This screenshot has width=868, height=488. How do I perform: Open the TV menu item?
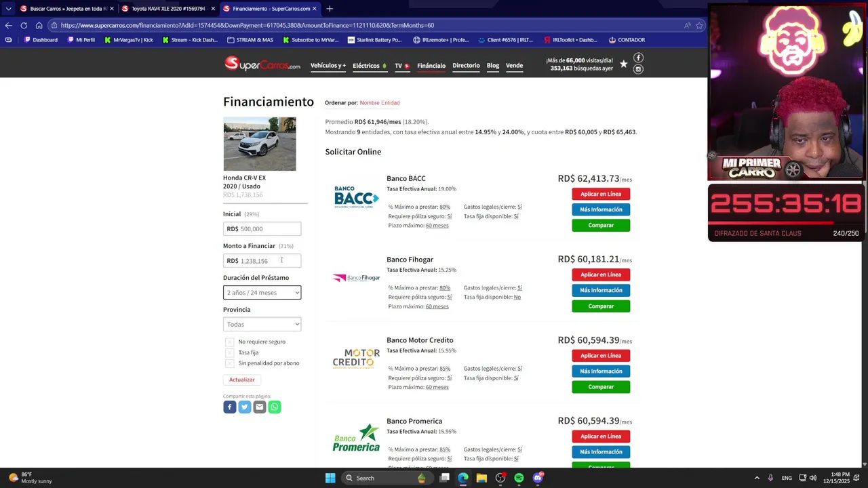(x=401, y=66)
